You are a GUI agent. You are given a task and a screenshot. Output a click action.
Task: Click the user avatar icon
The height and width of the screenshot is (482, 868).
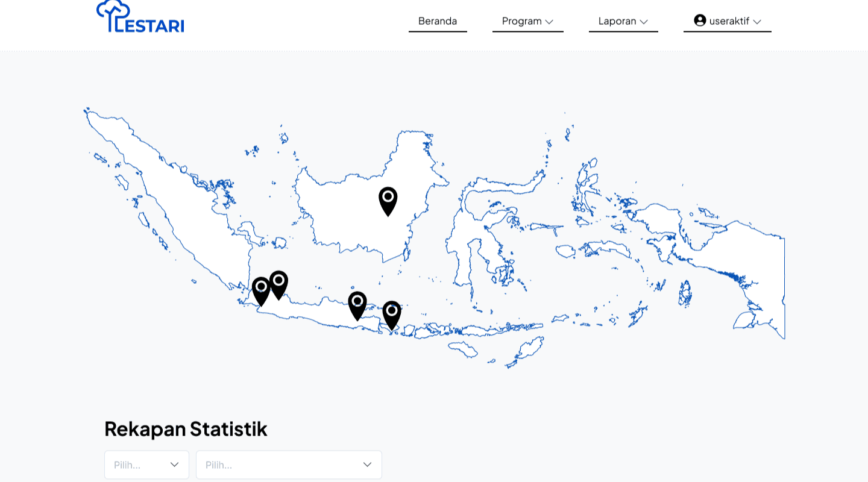(700, 20)
